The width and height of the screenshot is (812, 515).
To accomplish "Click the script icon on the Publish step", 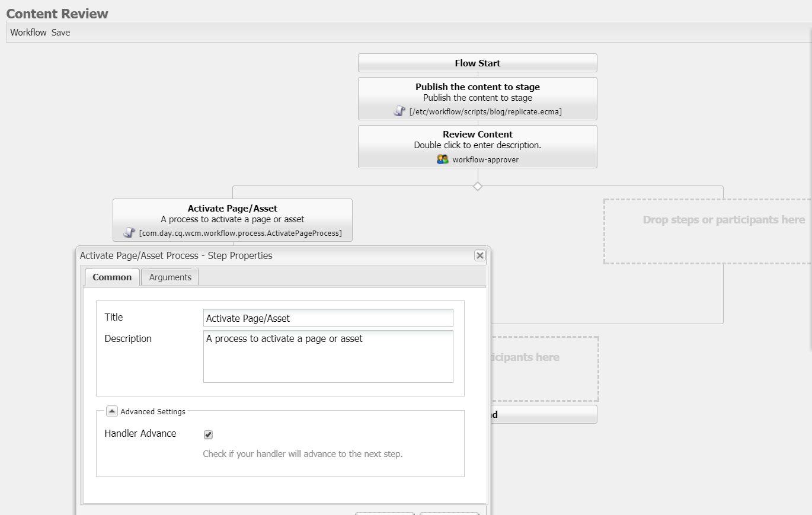I will pyautogui.click(x=399, y=111).
